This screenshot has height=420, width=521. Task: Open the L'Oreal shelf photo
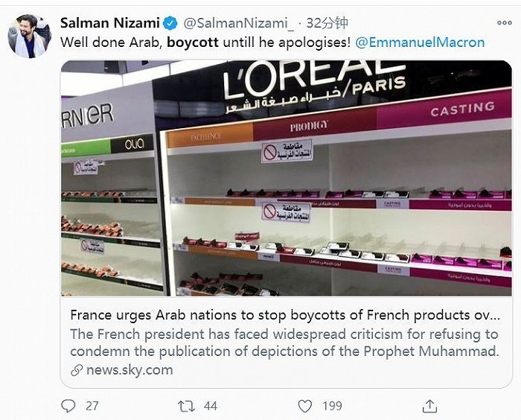(286, 179)
